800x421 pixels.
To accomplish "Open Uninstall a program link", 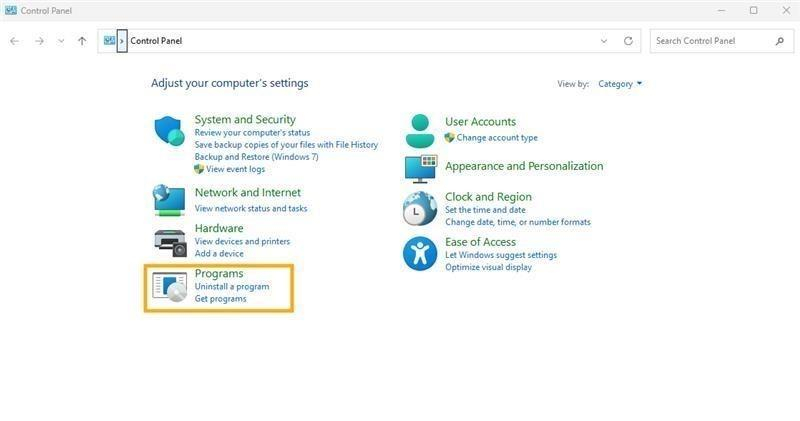I will click(x=232, y=286).
